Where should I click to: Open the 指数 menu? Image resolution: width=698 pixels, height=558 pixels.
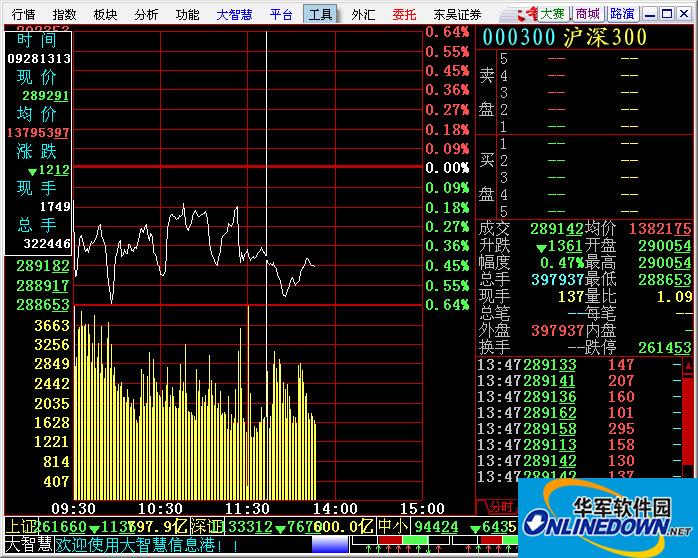point(64,14)
